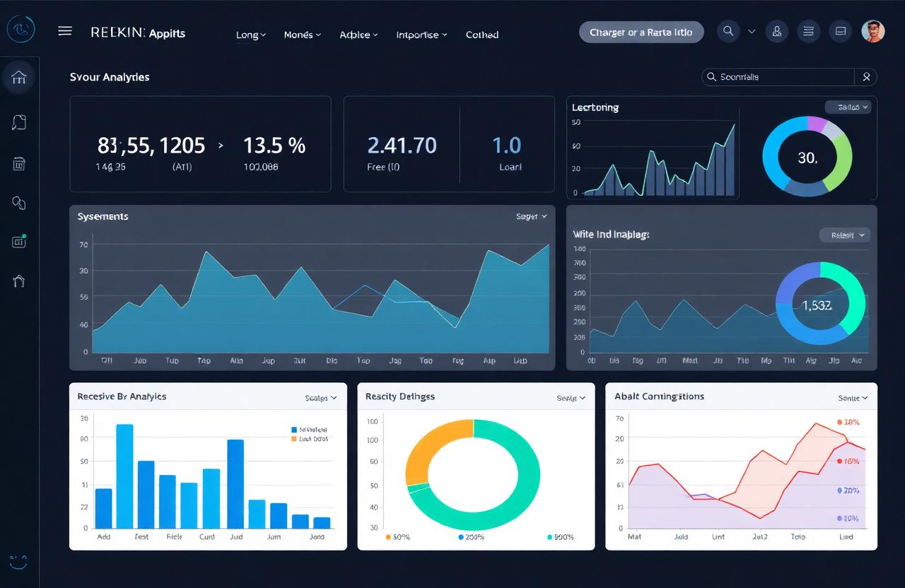Click the Svour Analytles heading

(x=110, y=77)
